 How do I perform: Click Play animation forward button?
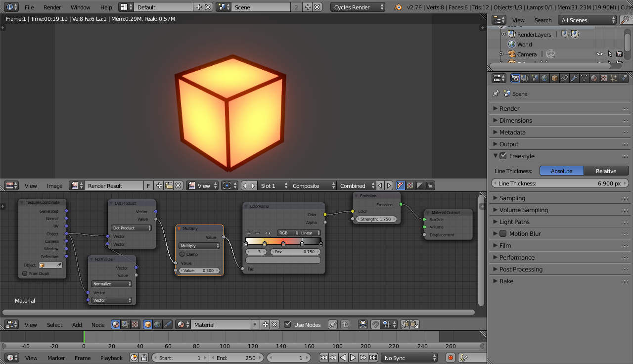[353, 358]
